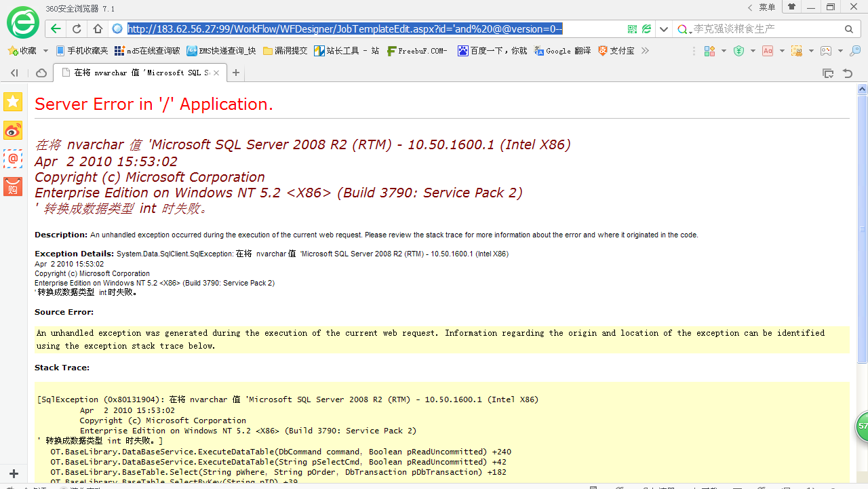Click the extensions grid icon
Screen dimensions: 868x489
click(710, 51)
